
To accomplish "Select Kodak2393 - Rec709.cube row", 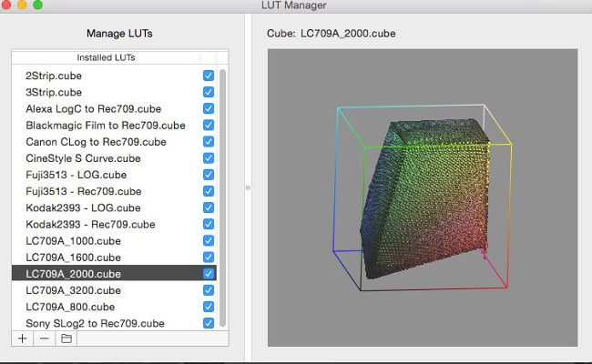I will 114,224.
